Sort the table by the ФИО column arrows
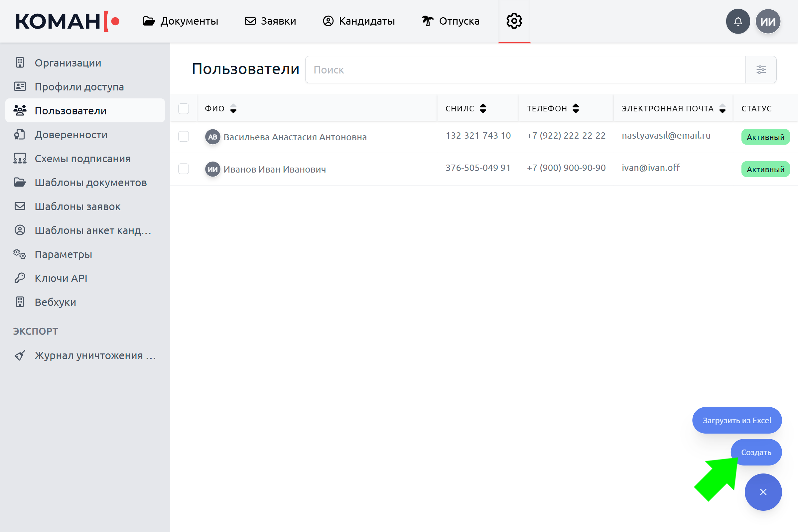Image resolution: width=798 pixels, height=532 pixels. coord(233,109)
